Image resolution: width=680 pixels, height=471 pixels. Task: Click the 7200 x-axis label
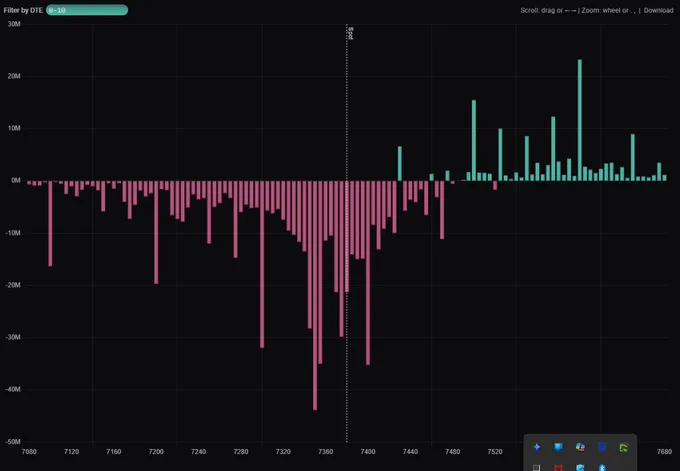tap(156, 451)
